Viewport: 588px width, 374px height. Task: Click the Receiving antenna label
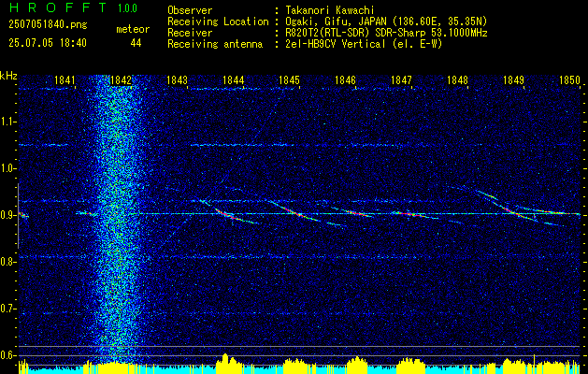pos(215,44)
